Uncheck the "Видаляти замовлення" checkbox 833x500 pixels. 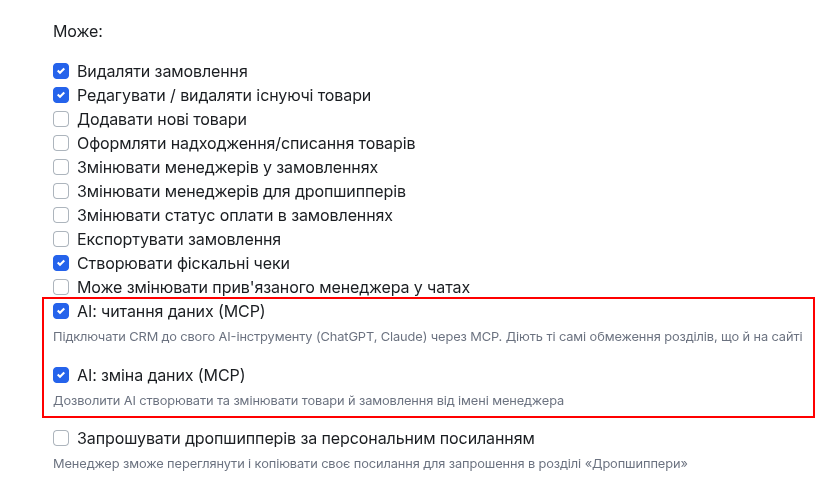(x=61, y=71)
